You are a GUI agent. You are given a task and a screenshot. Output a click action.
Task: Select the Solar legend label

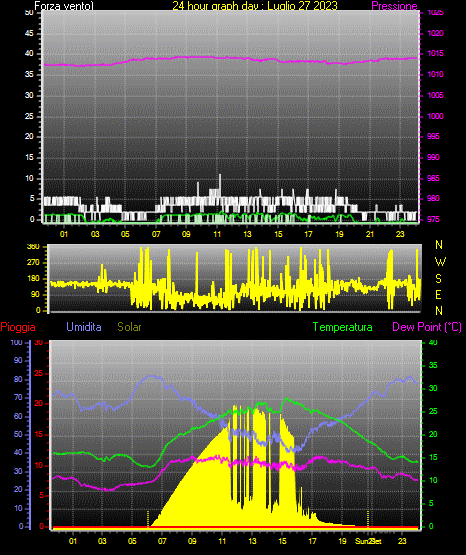pos(129,327)
